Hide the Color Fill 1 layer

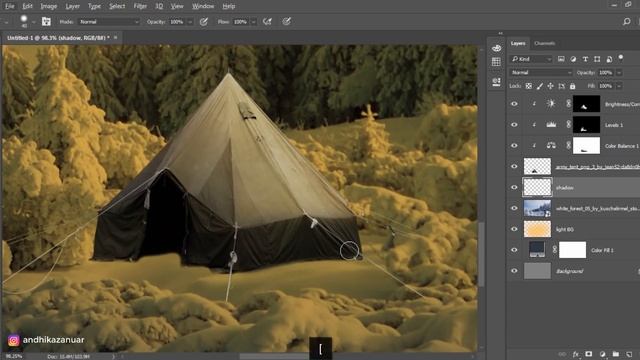tap(514, 250)
